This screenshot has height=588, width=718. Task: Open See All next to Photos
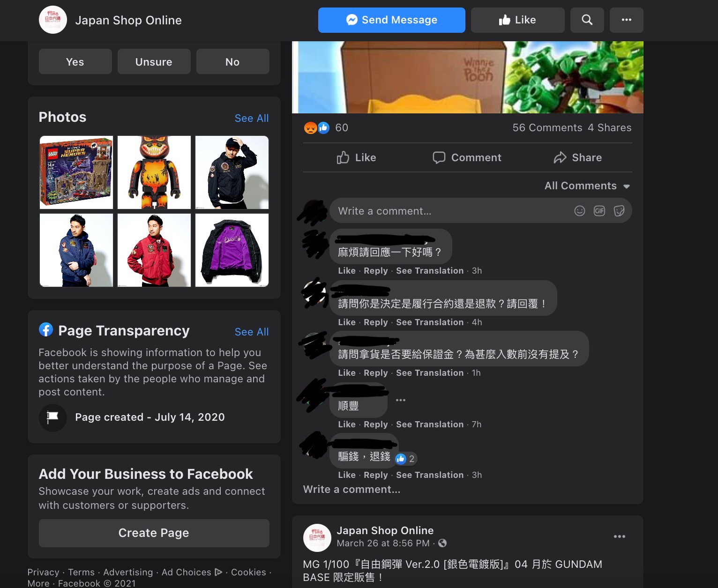pyautogui.click(x=252, y=118)
